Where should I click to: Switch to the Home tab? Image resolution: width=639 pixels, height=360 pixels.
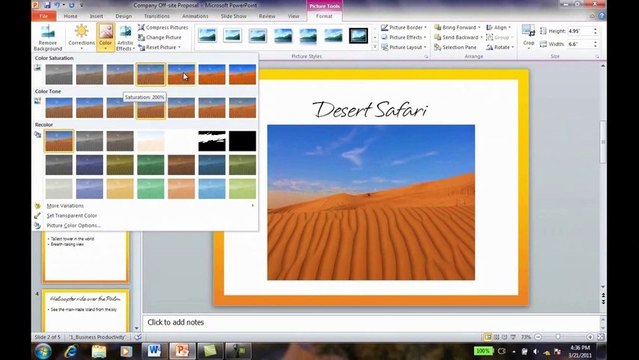pyautogui.click(x=70, y=16)
